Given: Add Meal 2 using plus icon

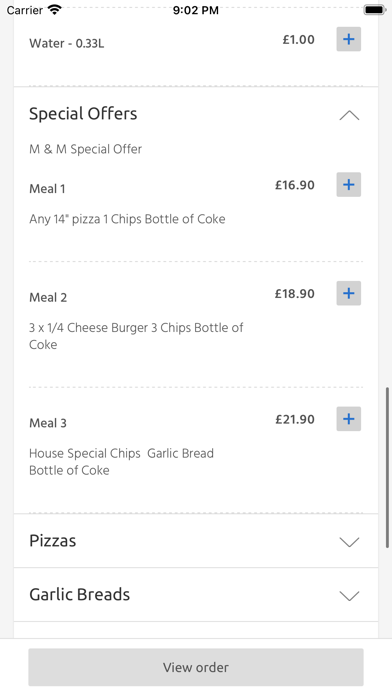Looking at the screenshot, I should tap(348, 293).
